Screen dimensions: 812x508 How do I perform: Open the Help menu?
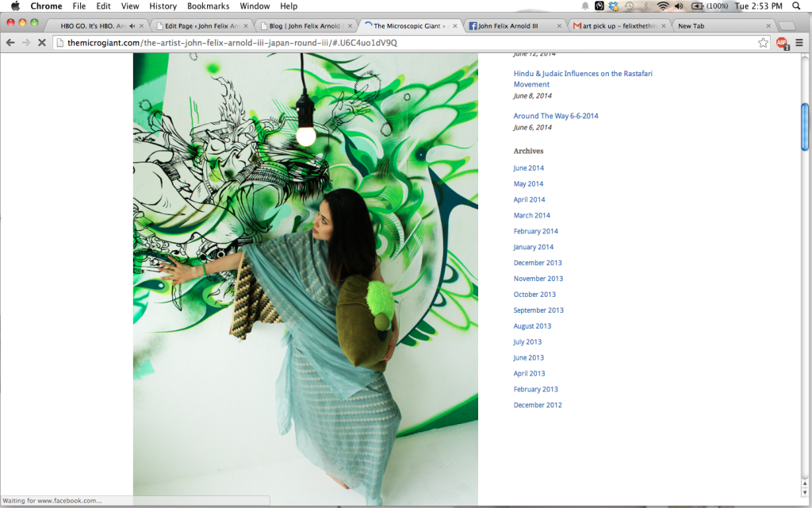289,6
